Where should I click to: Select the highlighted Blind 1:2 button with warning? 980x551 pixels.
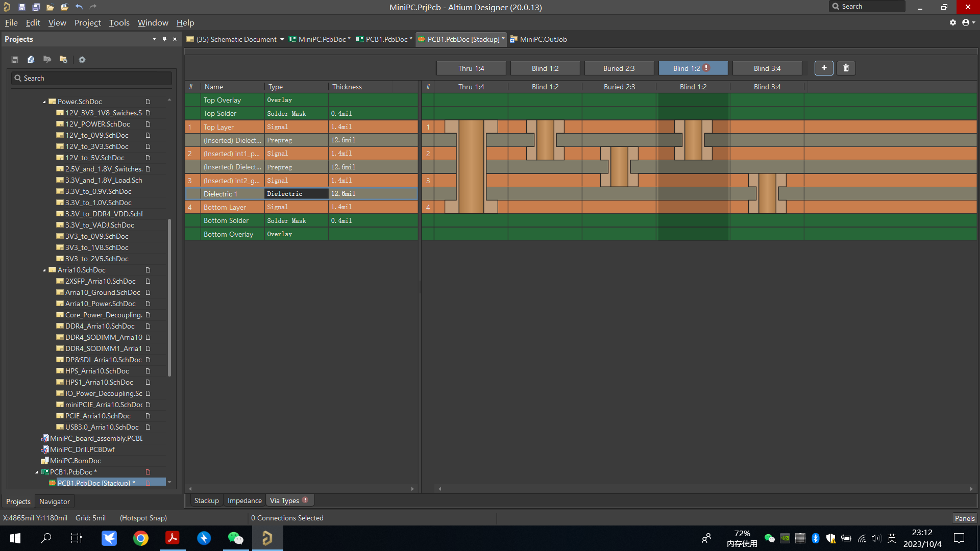tap(693, 68)
